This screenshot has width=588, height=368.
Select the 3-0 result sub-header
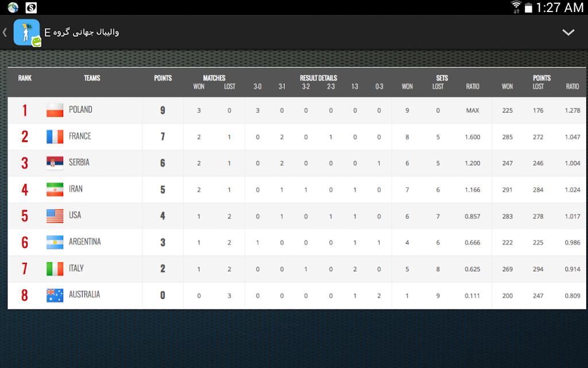(258, 87)
